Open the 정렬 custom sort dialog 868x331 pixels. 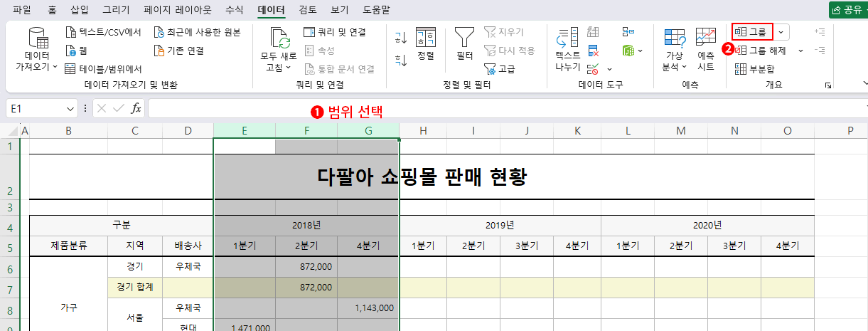point(426,44)
